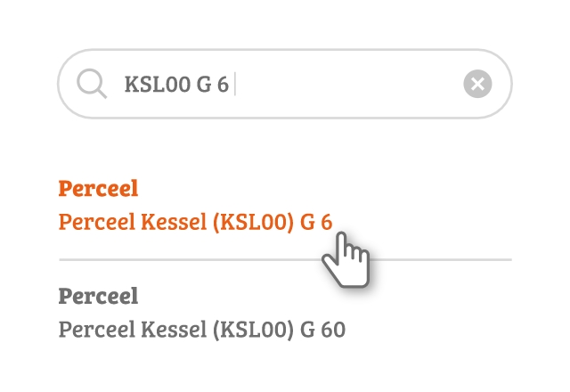Click the divider line between the results

pyautogui.click(x=285, y=259)
